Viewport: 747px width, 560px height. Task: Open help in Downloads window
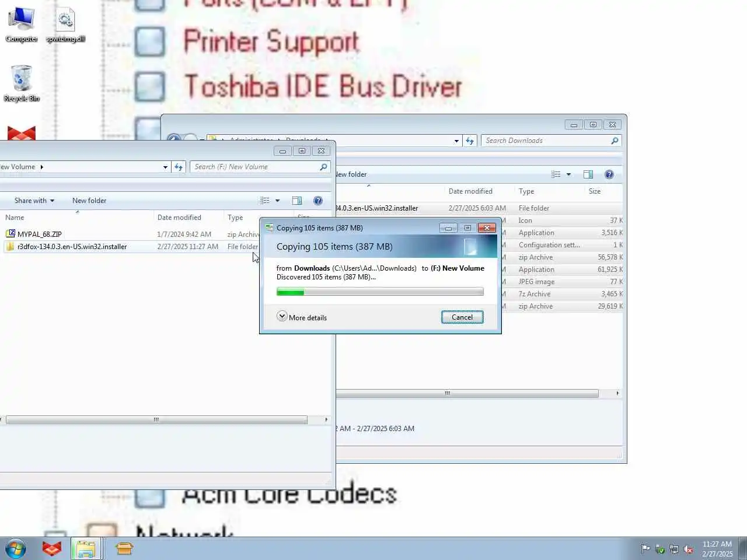tap(609, 174)
